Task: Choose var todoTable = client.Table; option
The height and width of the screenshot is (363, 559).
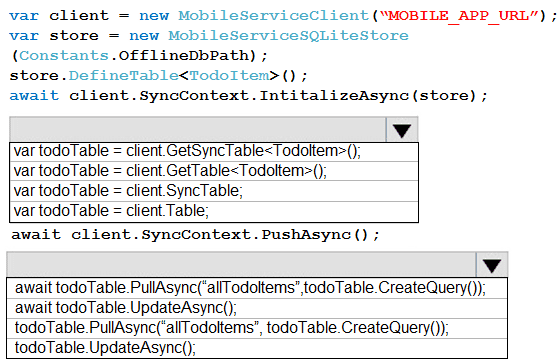Action: click(214, 211)
